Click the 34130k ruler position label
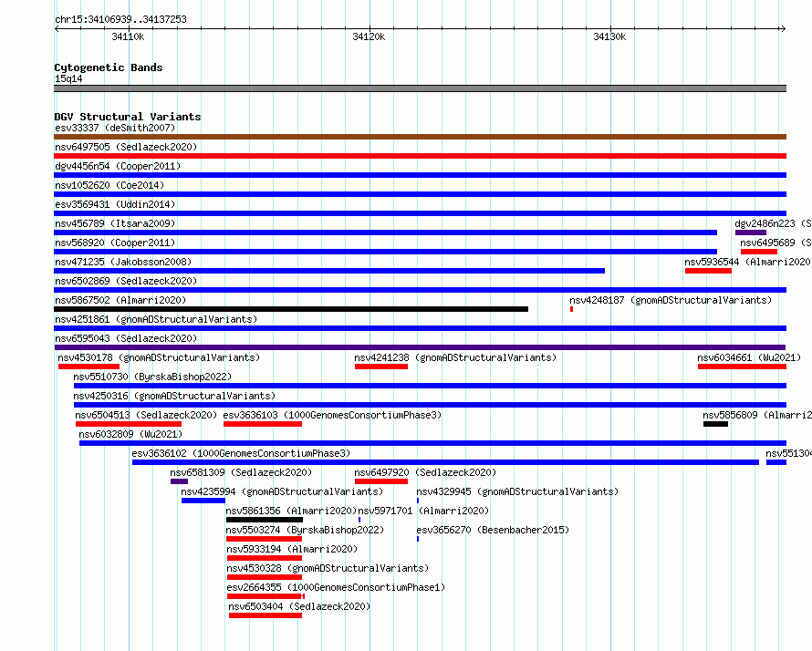Image resolution: width=812 pixels, height=651 pixels. [x=609, y=36]
